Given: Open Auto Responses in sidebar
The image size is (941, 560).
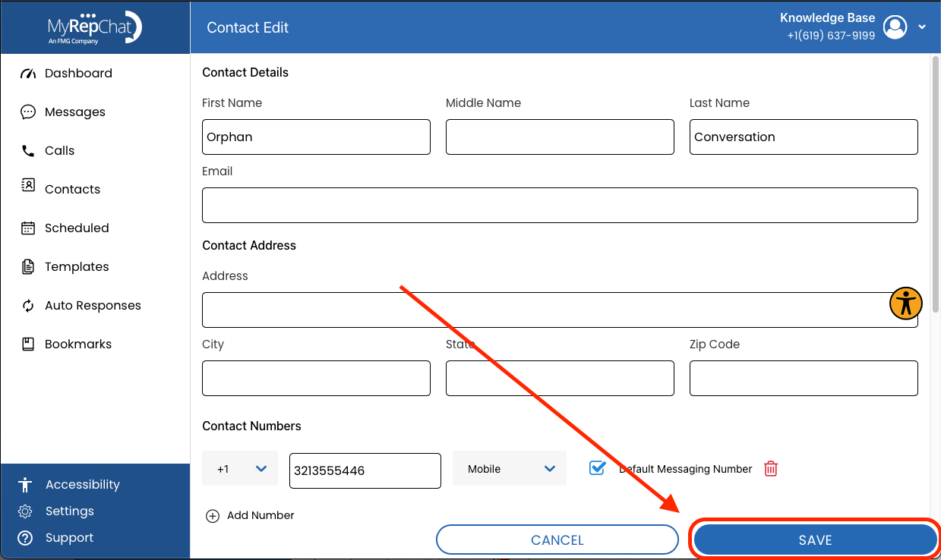Looking at the screenshot, I should pyautogui.click(x=93, y=306).
